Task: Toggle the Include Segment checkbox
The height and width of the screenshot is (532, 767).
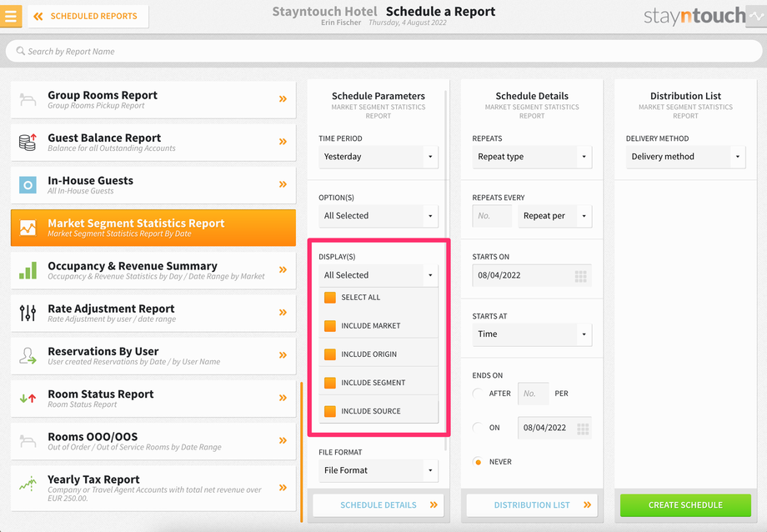Action: tap(330, 383)
